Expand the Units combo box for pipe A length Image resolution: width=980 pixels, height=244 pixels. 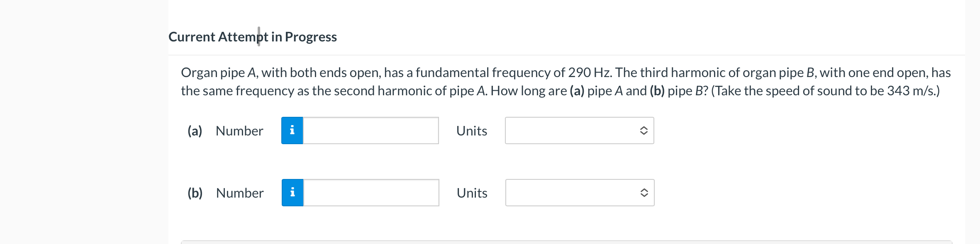(x=579, y=130)
